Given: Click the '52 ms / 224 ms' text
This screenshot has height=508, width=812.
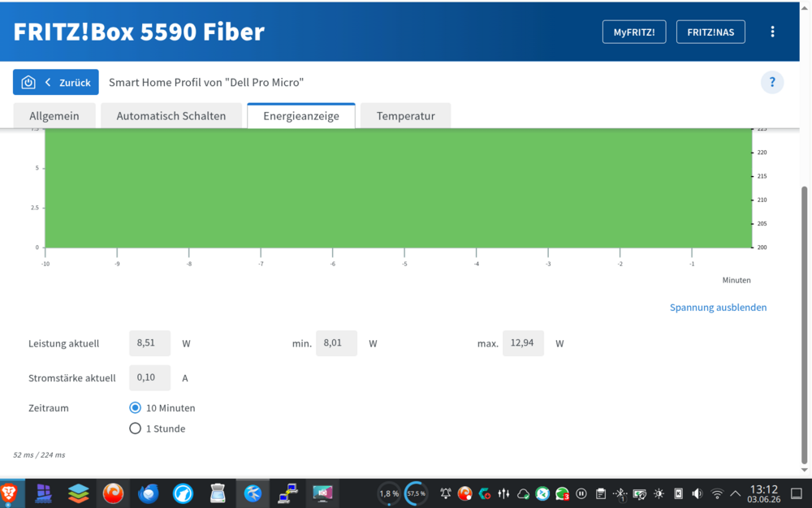Looking at the screenshot, I should pyautogui.click(x=39, y=454).
